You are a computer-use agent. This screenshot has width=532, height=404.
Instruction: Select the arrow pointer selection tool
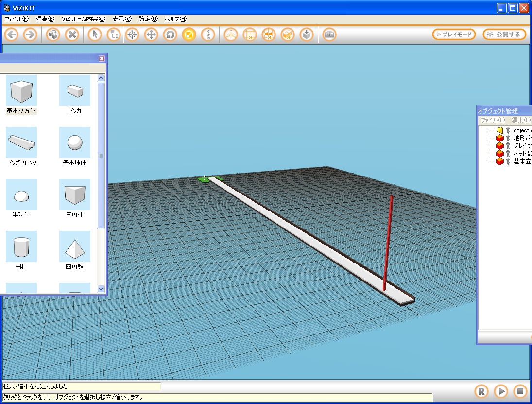coord(96,35)
